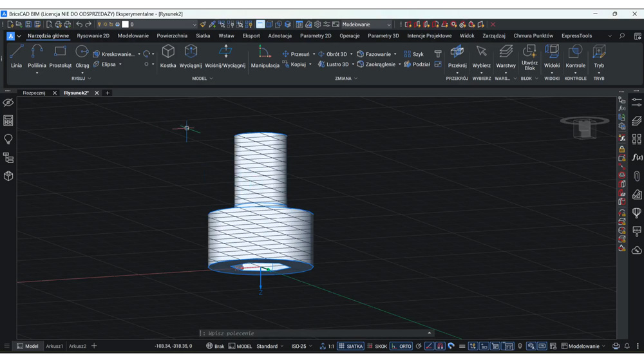Image resolution: width=644 pixels, height=362 pixels.
Task: Select the Manipulacja tool
Action: click(265, 56)
